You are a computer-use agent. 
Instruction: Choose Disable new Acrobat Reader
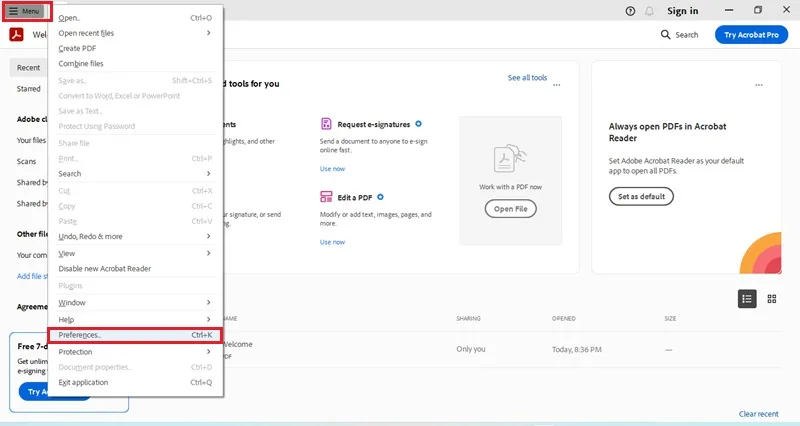pyautogui.click(x=135, y=268)
